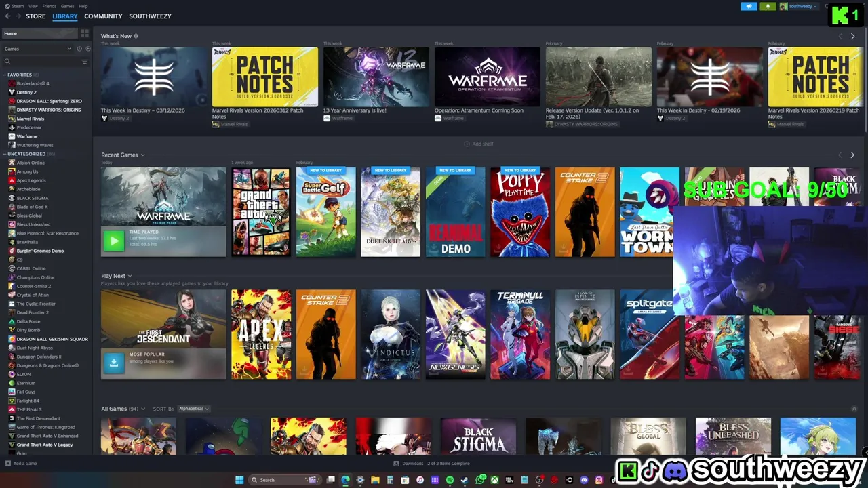
Task: Expand the All Games shelf dropdown
Action: 143,409
